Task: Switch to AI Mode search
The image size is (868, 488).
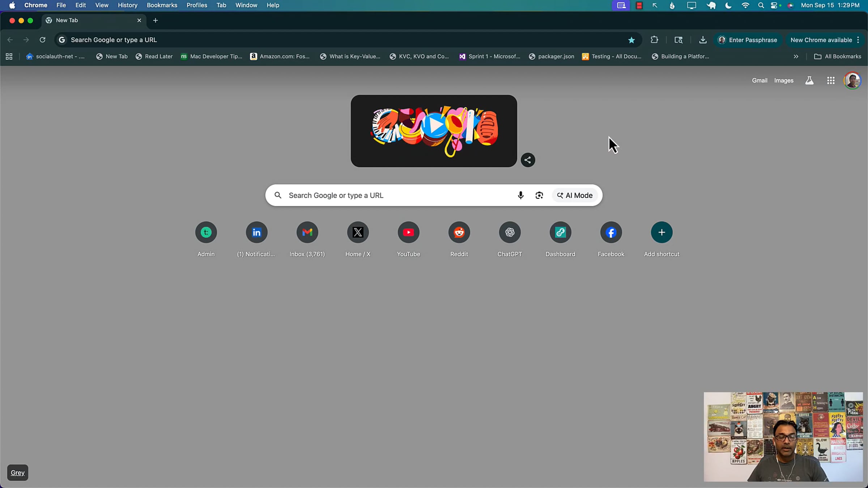Action: [x=575, y=195]
